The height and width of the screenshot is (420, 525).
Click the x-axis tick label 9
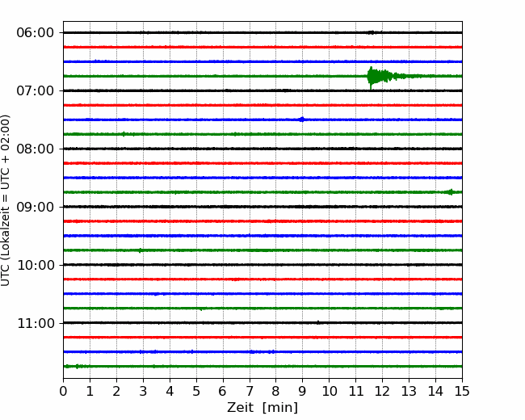(302, 391)
